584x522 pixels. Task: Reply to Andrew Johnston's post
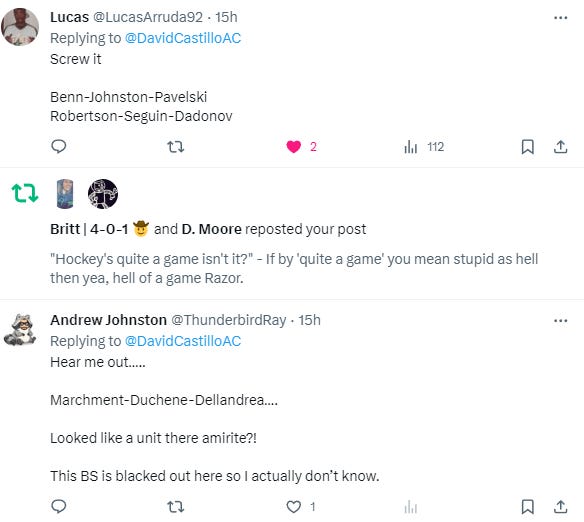(x=58, y=506)
